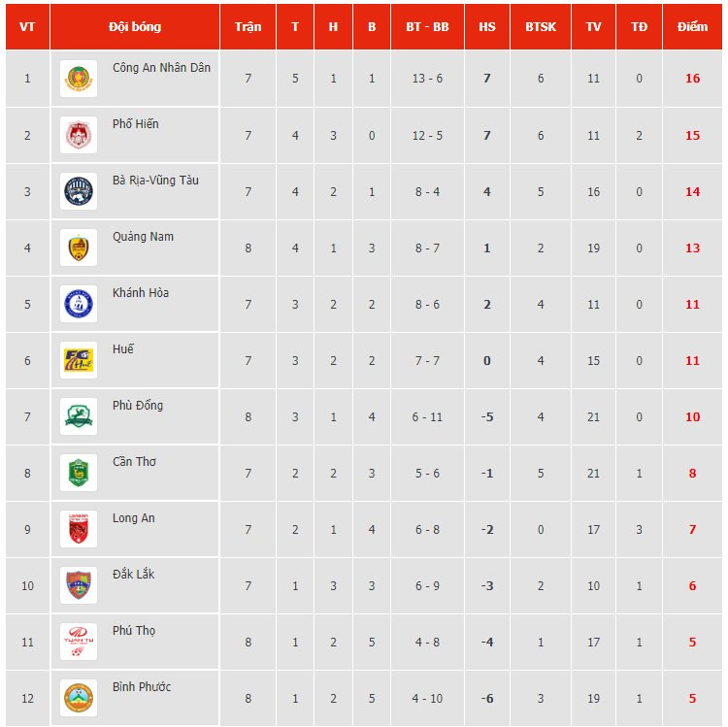Open the Bình Phước team name link
The width and height of the screenshot is (728, 727).
pos(142,687)
